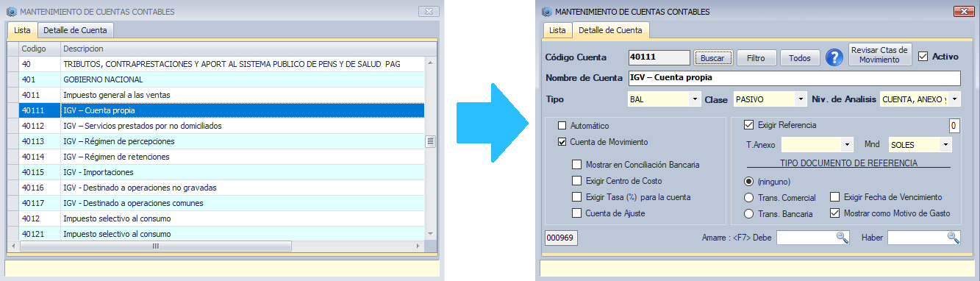Click the app icon in right window title bar
Screen dimensions: 980x281
[546, 12]
